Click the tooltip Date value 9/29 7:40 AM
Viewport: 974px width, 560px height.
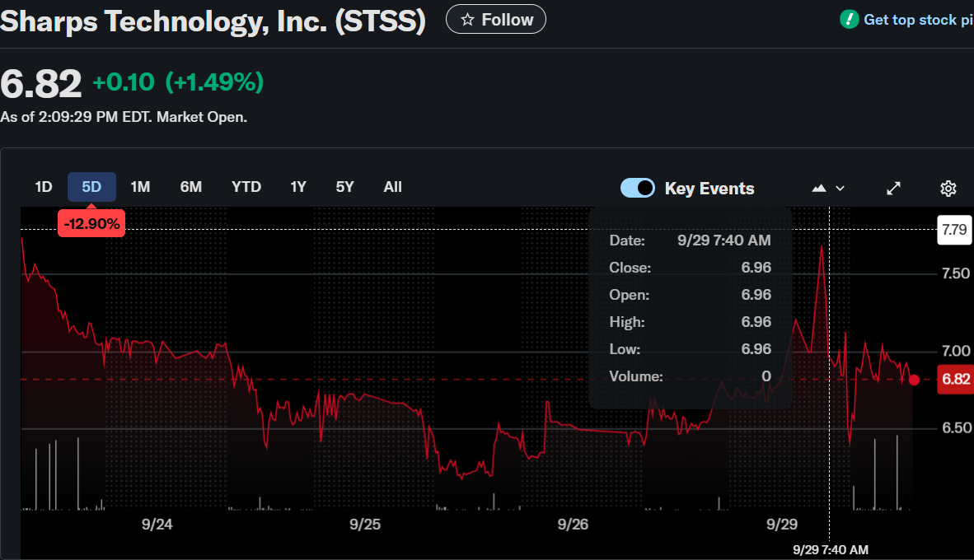click(723, 240)
